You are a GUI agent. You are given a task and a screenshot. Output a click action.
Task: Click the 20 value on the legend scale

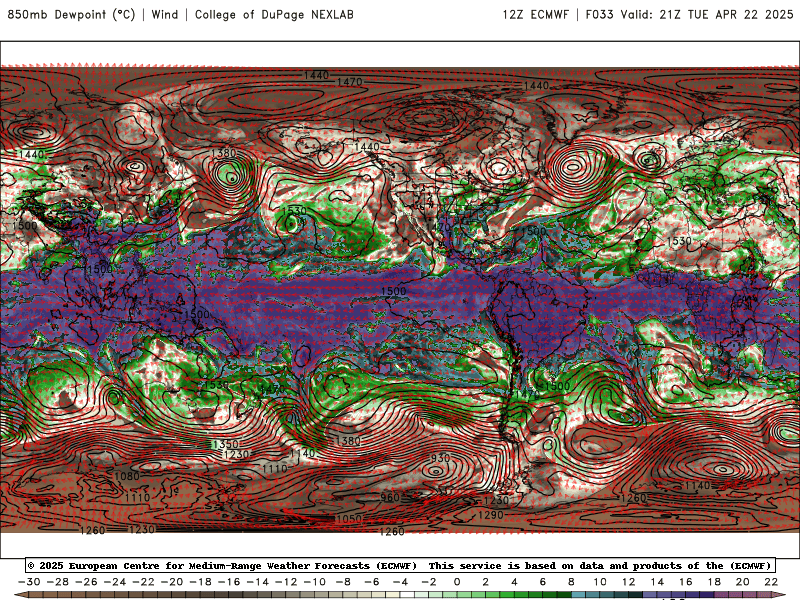(743, 582)
